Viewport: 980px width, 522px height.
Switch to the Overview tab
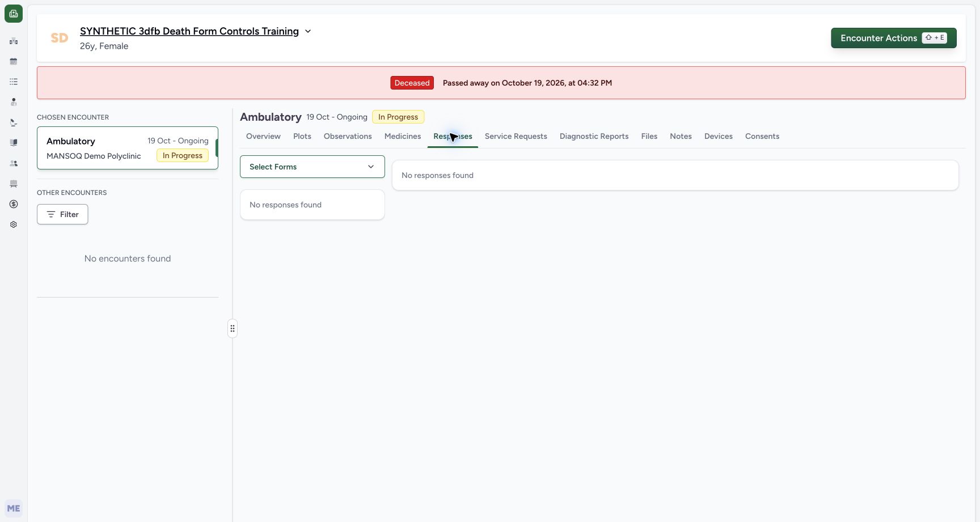coord(263,136)
